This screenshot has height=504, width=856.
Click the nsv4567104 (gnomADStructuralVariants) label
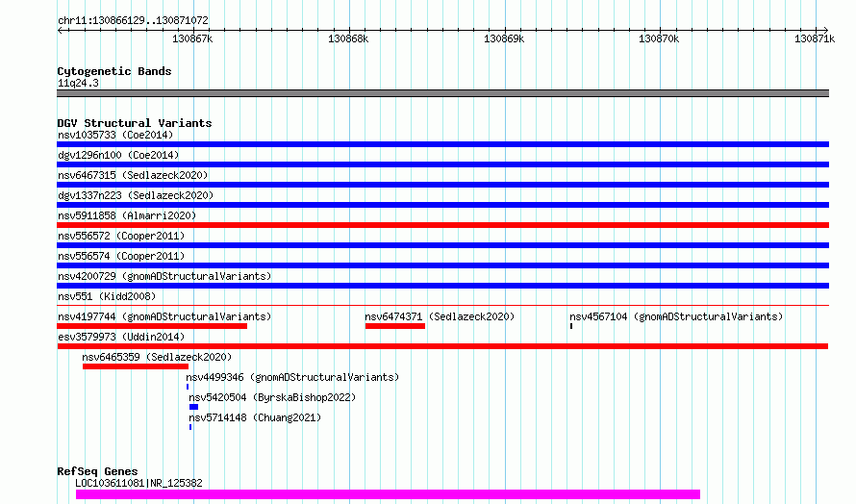point(676,316)
